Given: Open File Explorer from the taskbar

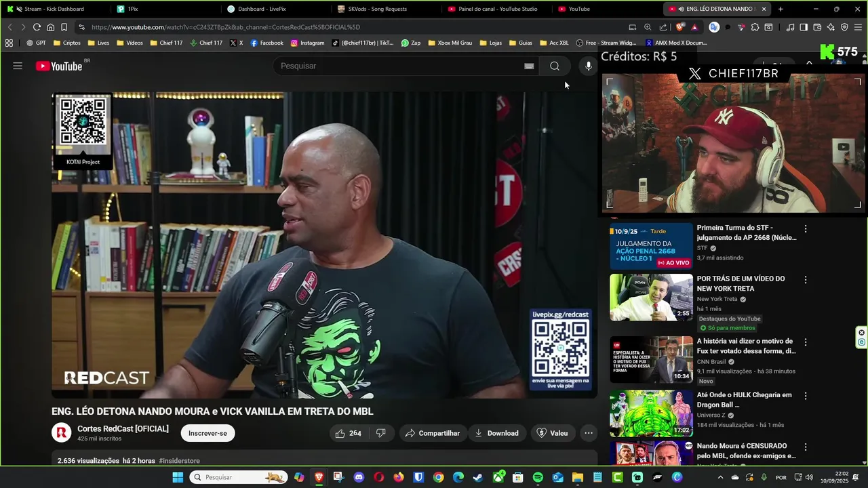Looking at the screenshot, I should (578, 477).
